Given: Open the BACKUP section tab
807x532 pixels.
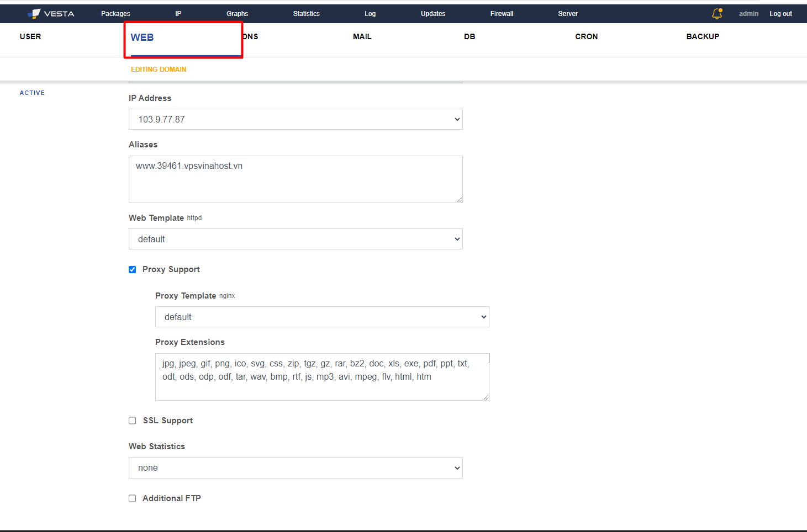Looking at the screenshot, I should [x=703, y=36].
